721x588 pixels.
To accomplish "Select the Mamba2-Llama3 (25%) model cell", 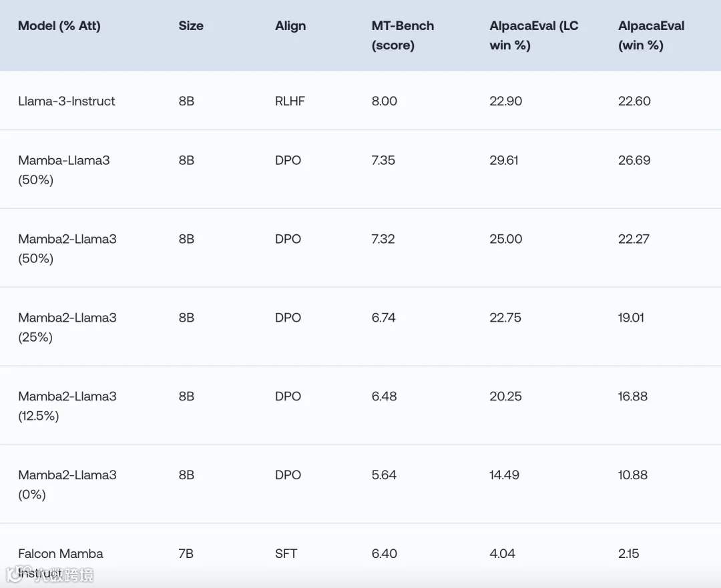I will (67, 327).
